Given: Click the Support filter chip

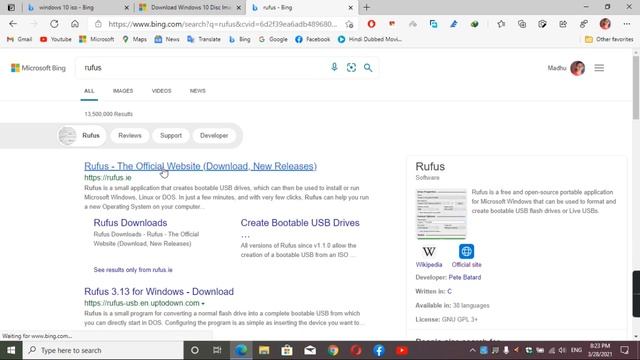Looking at the screenshot, I should [171, 136].
